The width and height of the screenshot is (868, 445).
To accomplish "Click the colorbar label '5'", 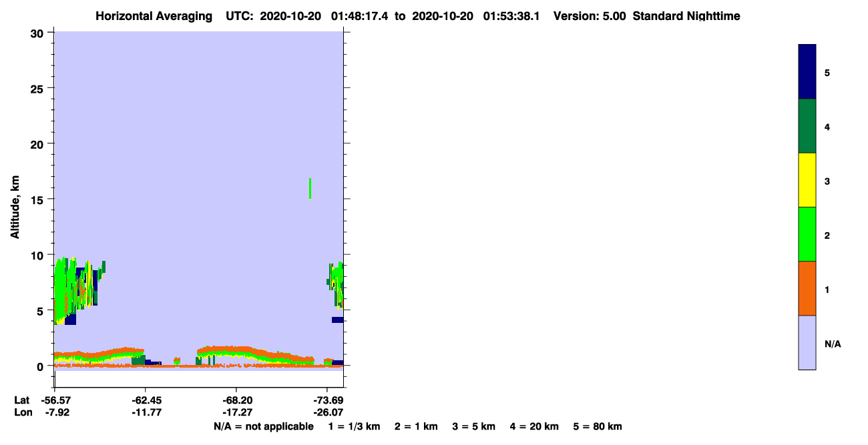I will click(x=827, y=73).
